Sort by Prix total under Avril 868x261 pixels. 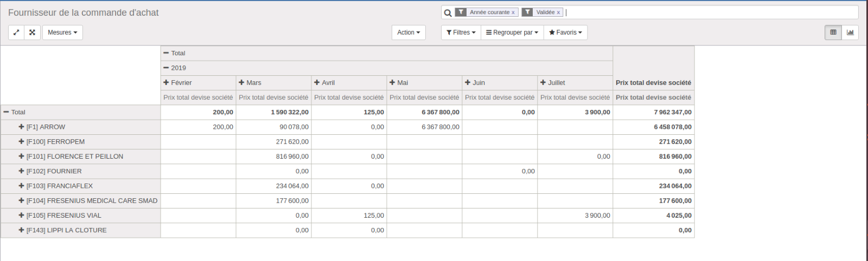(349, 97)
